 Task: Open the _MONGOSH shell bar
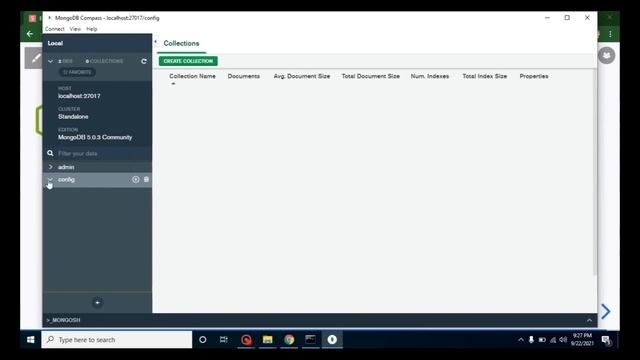tap(64, 320)
